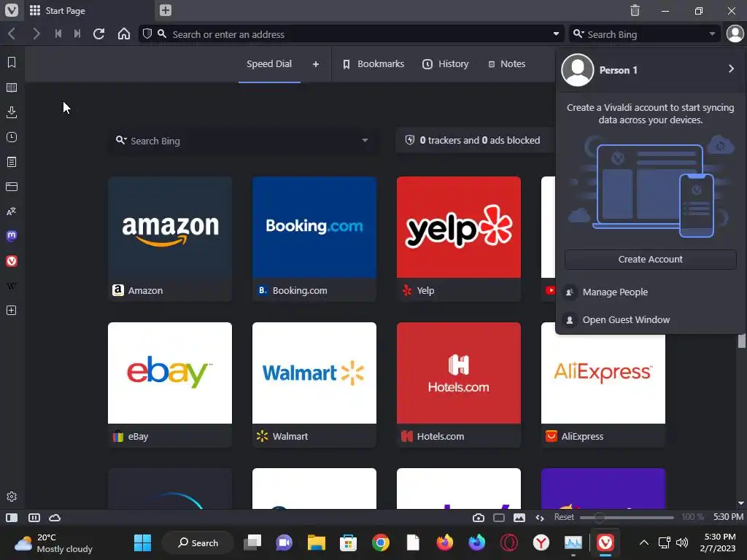
Task: Click the start page Search Bing field
Action: click(x=244, y=141)
